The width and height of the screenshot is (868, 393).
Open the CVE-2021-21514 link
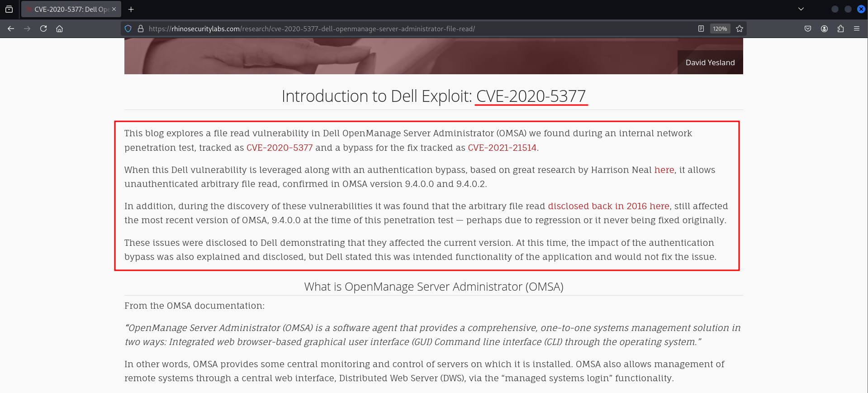502,148
